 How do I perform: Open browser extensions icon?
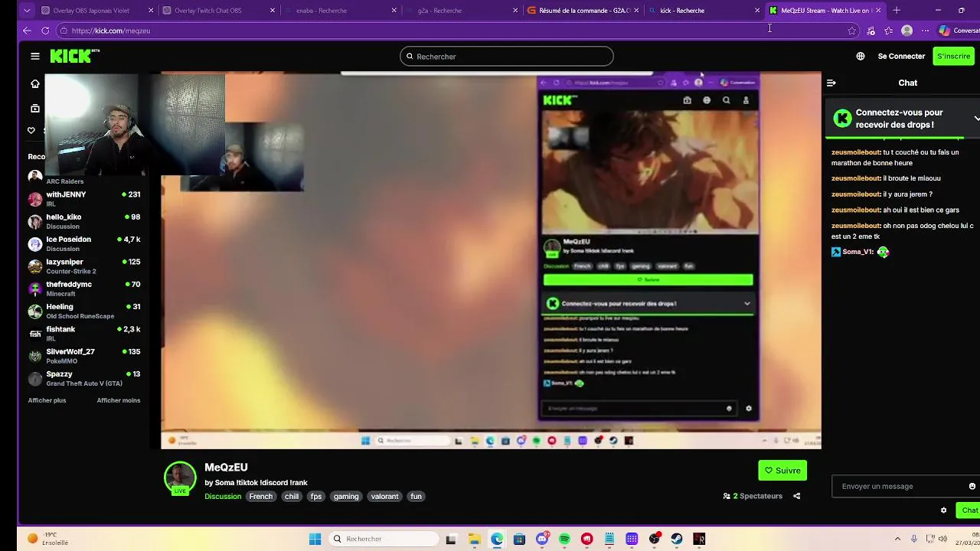coord(871,31)
